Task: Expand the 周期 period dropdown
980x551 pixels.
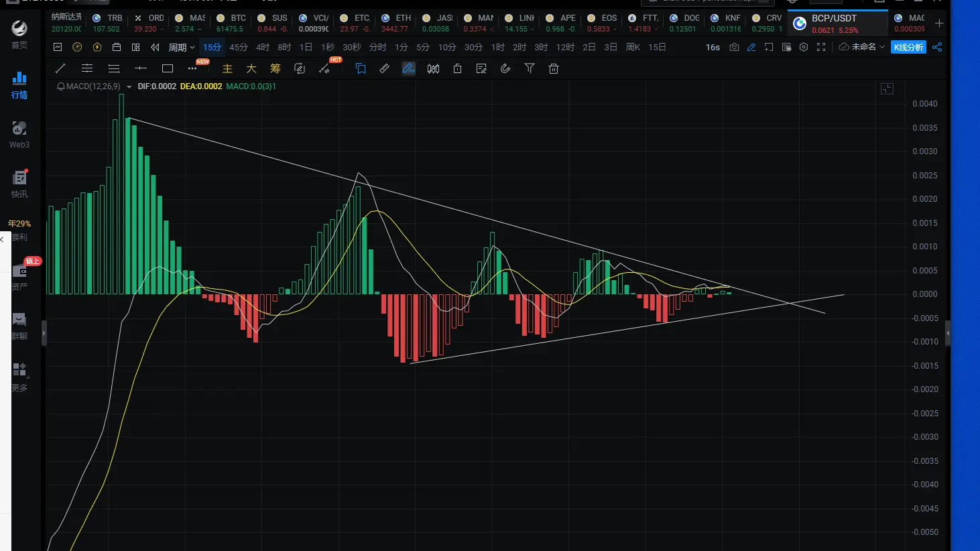Action: point(181,47)
